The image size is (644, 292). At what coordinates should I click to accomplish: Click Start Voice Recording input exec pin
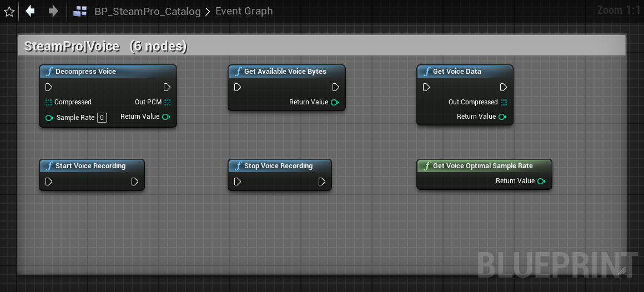click(49, 182)
